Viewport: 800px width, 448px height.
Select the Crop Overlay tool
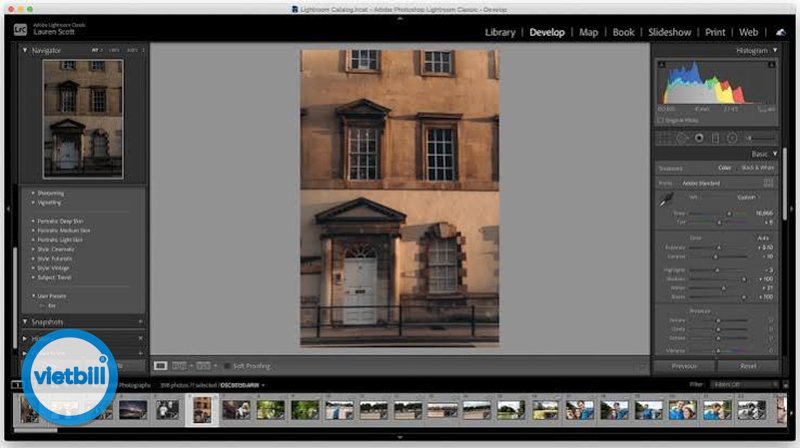click(664, 138)
